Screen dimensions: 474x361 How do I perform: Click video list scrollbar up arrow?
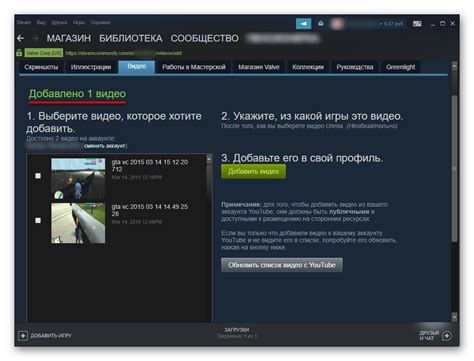[209, 159]
